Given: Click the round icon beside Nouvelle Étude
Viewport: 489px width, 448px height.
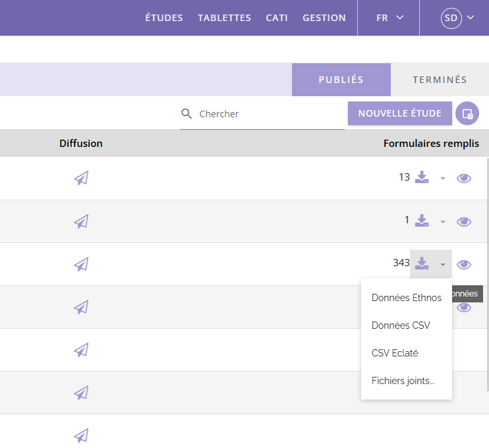Looking at the screenshot, I should coord(467,113).
